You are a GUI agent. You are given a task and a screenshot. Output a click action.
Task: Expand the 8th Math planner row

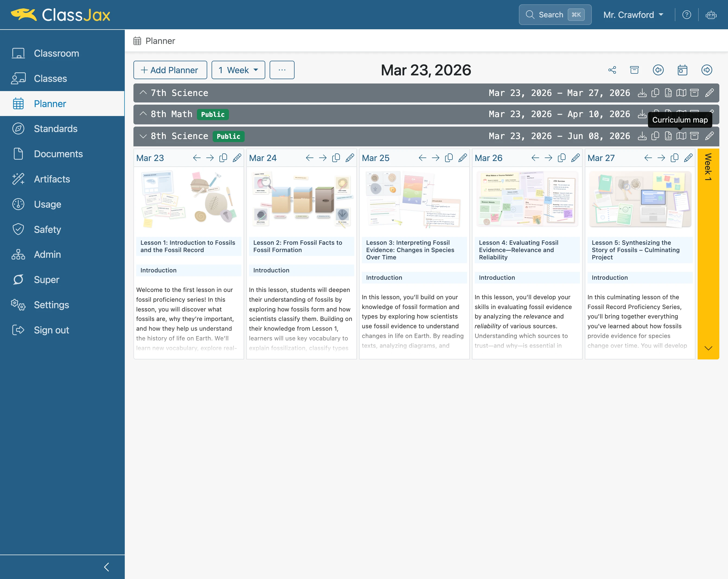coord(143,114)
